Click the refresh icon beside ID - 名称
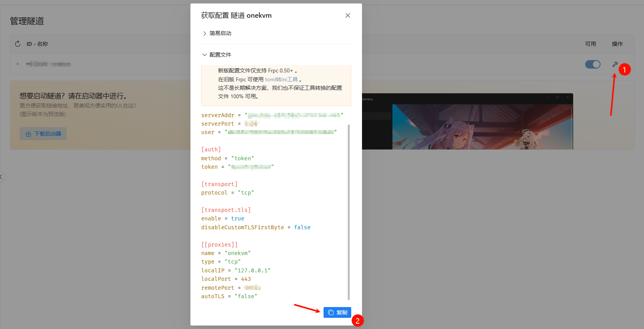644x329 pixels. click(18, 44)
